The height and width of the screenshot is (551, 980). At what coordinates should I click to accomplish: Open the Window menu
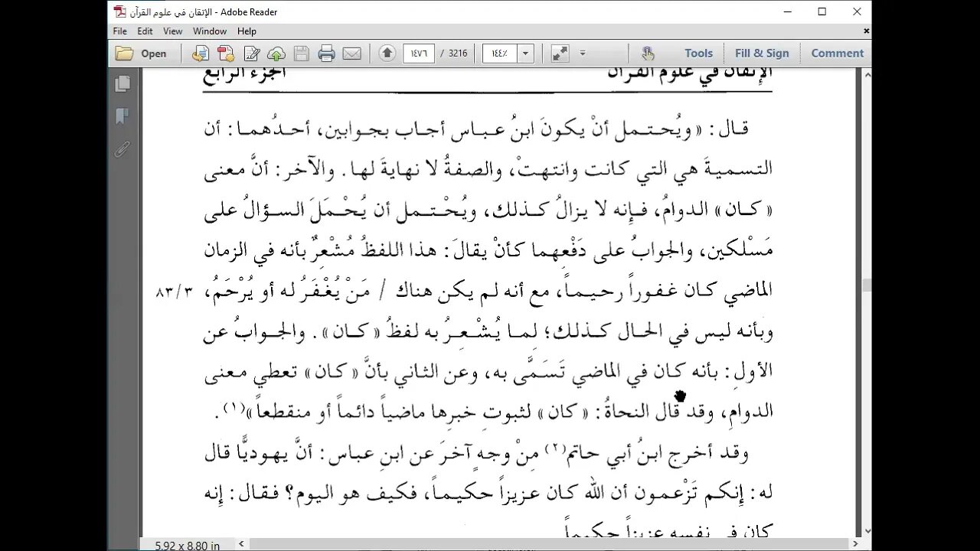(x=210, y=31)
